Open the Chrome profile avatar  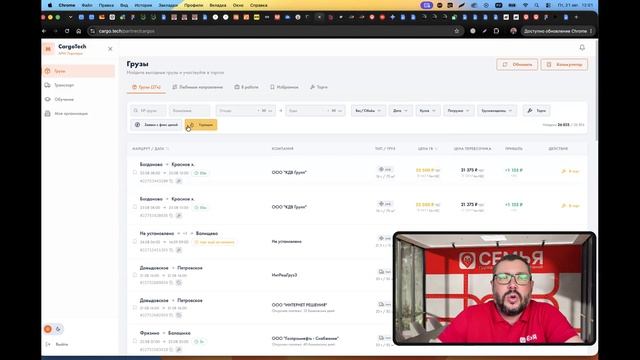click(x=513, y=31)
